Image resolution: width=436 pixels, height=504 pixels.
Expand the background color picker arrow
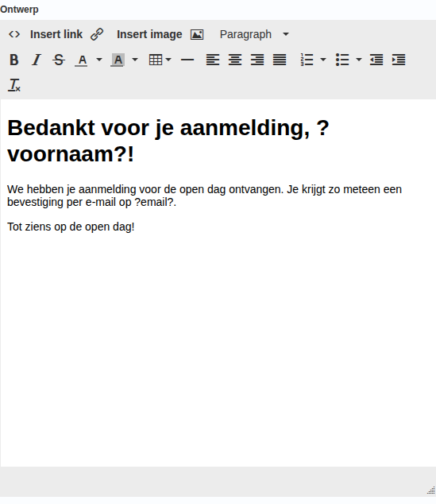pyautogui.click(x=135, y=60)
